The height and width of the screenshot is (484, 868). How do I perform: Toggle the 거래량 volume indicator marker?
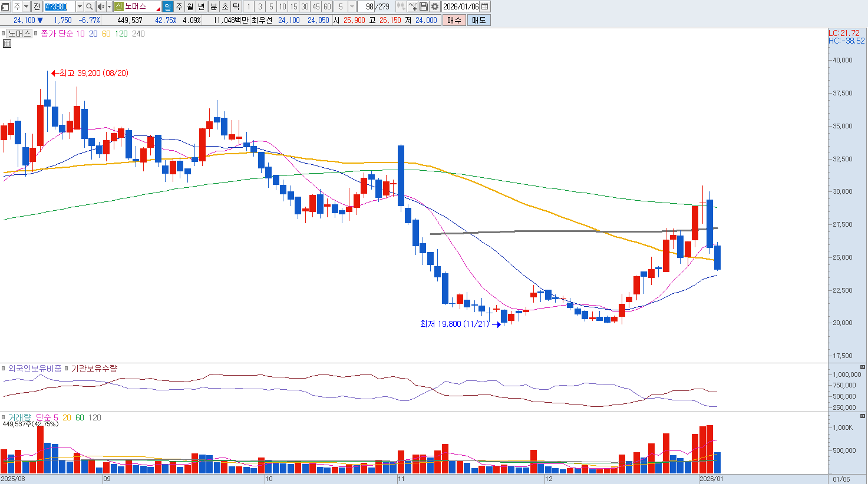[4, 417]
